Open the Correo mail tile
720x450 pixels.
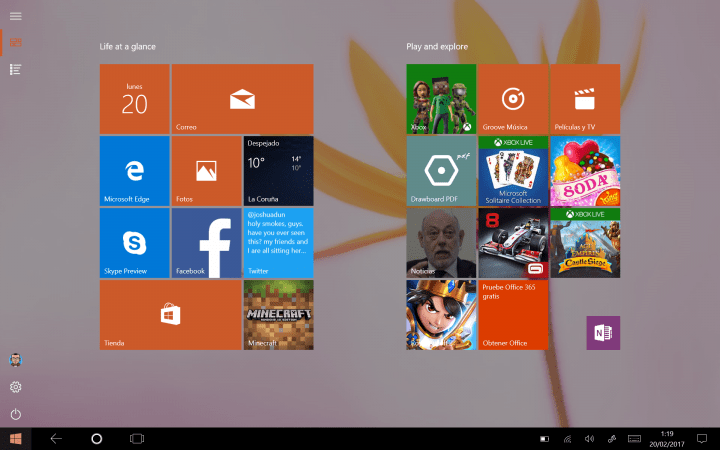242,99
